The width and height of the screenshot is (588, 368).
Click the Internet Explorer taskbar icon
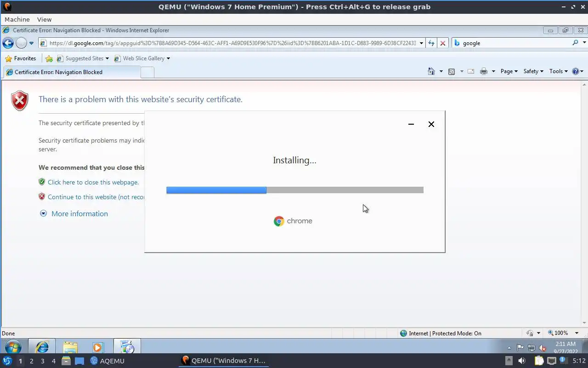(x=42, y=347)
